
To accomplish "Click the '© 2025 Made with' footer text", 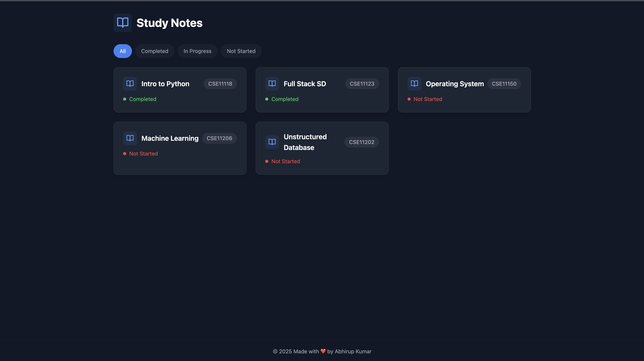I will [296, 351].
